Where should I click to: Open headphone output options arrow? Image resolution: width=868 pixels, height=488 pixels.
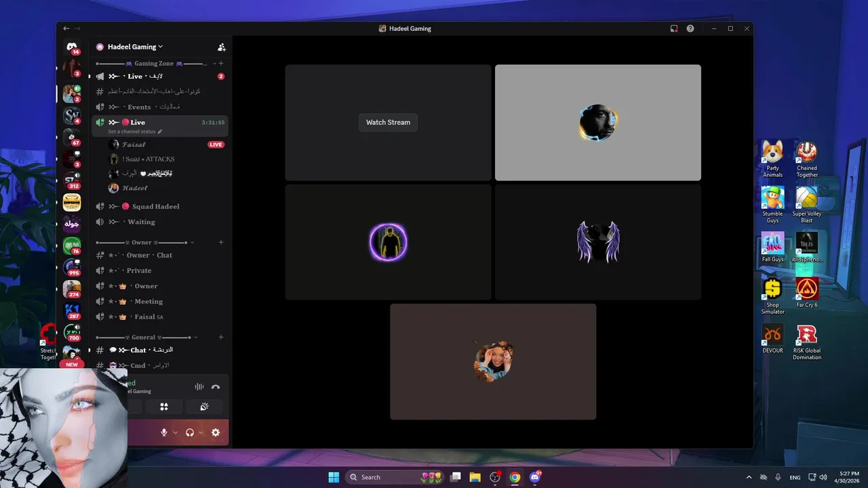pyautogui.click(x=201, y=432)
